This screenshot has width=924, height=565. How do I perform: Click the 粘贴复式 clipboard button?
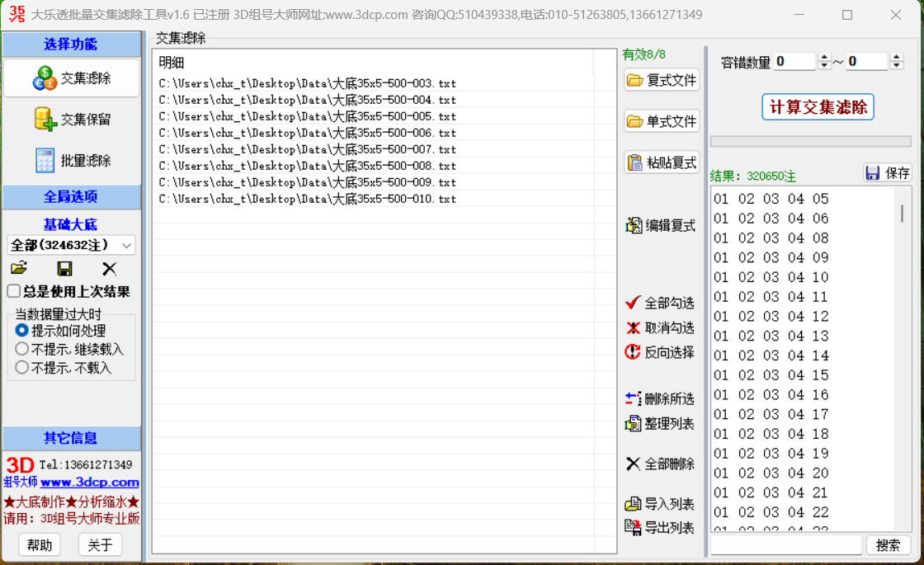[x=662, y=162]
